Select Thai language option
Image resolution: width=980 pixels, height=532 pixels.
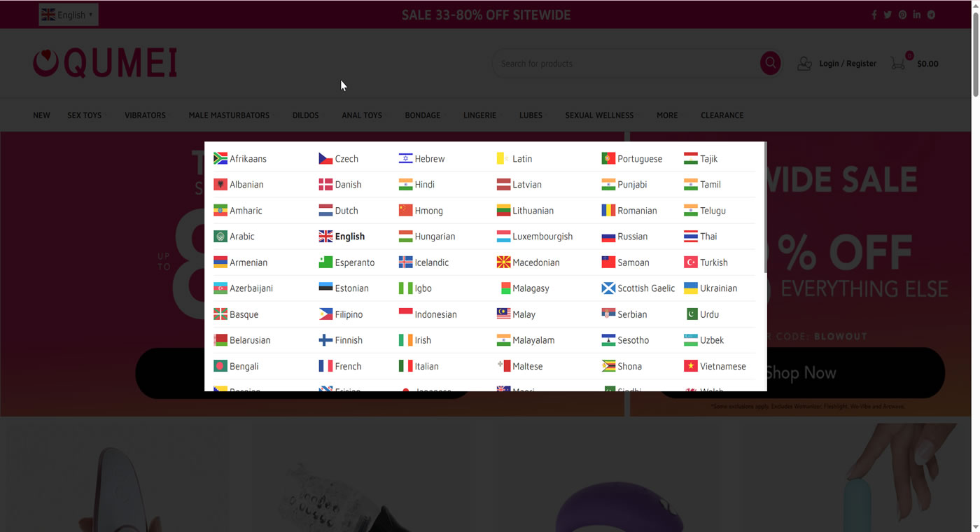(x=701, y=237)
